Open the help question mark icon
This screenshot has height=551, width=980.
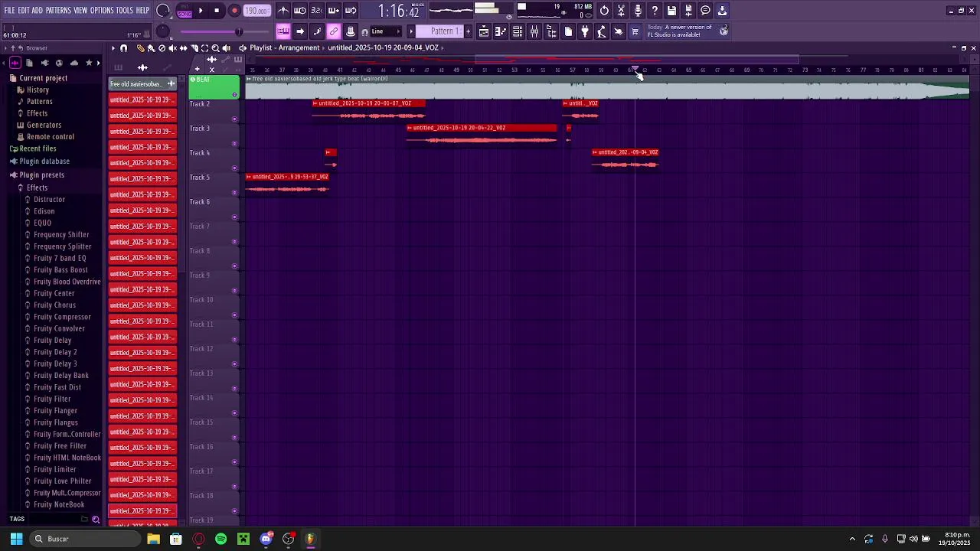pos(655,11)
